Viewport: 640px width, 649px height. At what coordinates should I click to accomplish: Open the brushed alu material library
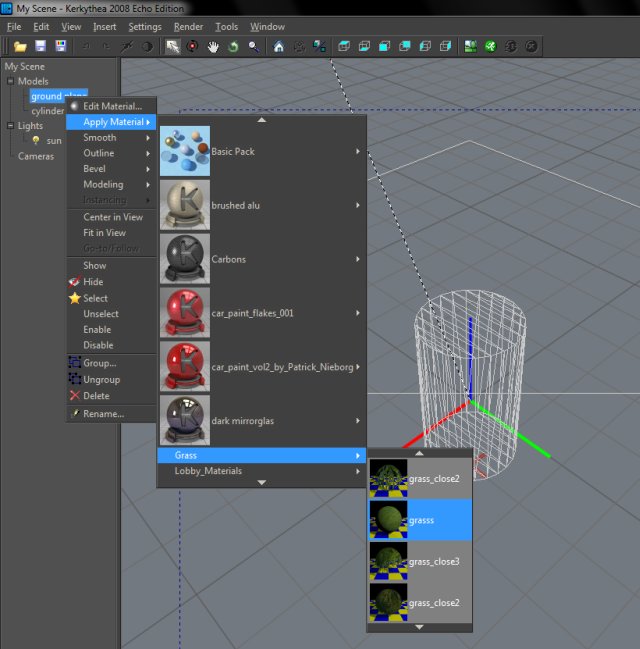click(x=262, y=205)
